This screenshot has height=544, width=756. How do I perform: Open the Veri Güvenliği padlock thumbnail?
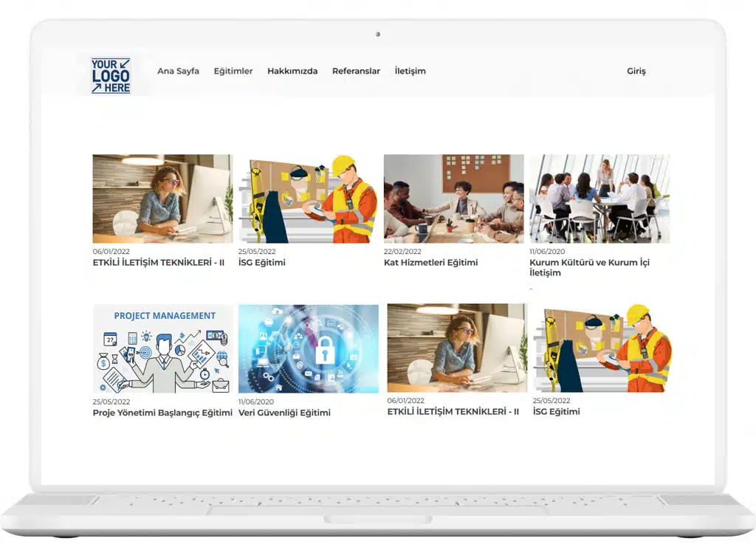pyautogui.click(x=309, y=349)
